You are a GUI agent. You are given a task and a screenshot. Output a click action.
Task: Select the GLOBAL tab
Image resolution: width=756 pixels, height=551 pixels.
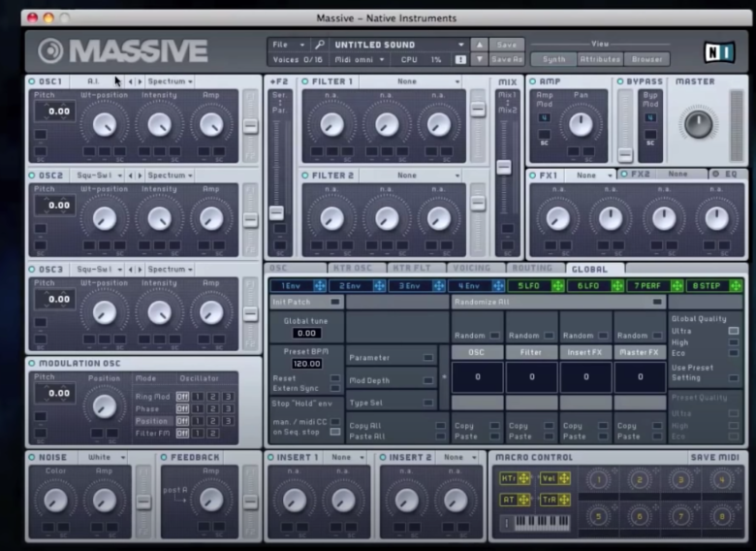coord(596,269)
